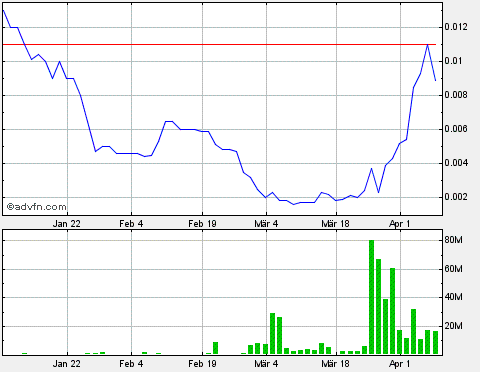Click the 0.002 price axis label
This screenshot has width=480, height=372.
click(456, 197)
